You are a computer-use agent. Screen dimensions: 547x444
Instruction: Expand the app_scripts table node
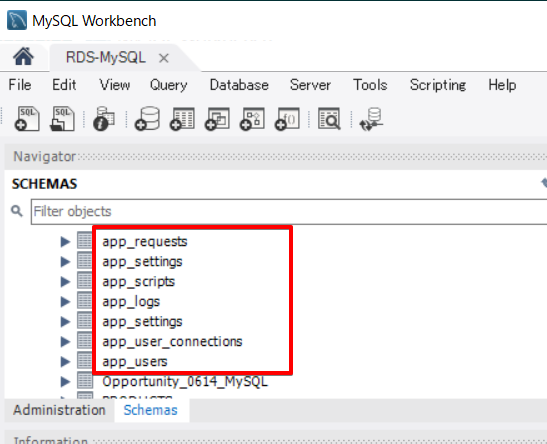click(65, 281)
